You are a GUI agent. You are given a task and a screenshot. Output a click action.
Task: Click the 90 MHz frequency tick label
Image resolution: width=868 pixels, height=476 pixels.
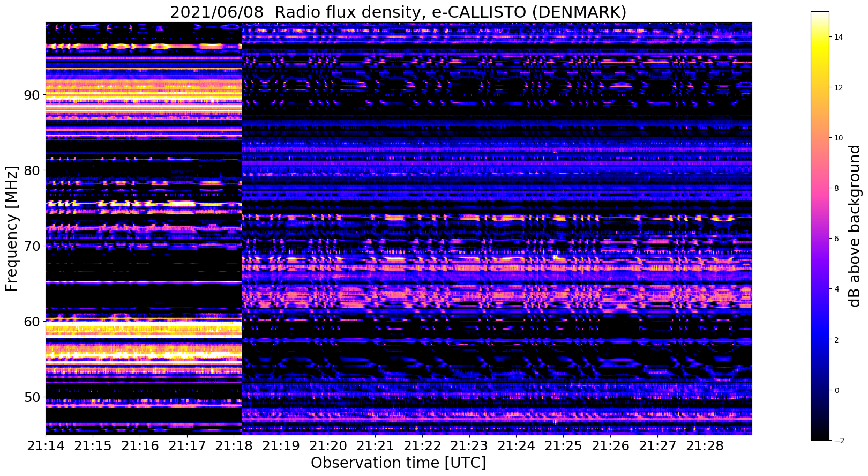(32, 95)
